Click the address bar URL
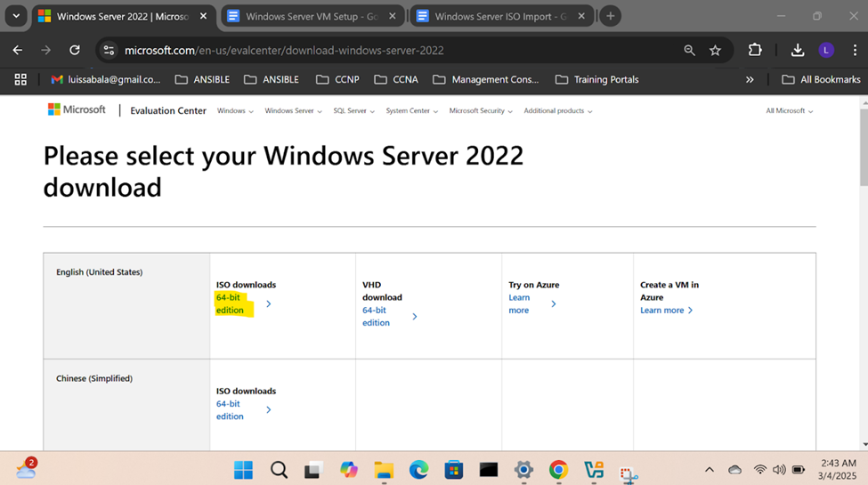The height and width of the screenshot is (485, 868). click(284, 51)
